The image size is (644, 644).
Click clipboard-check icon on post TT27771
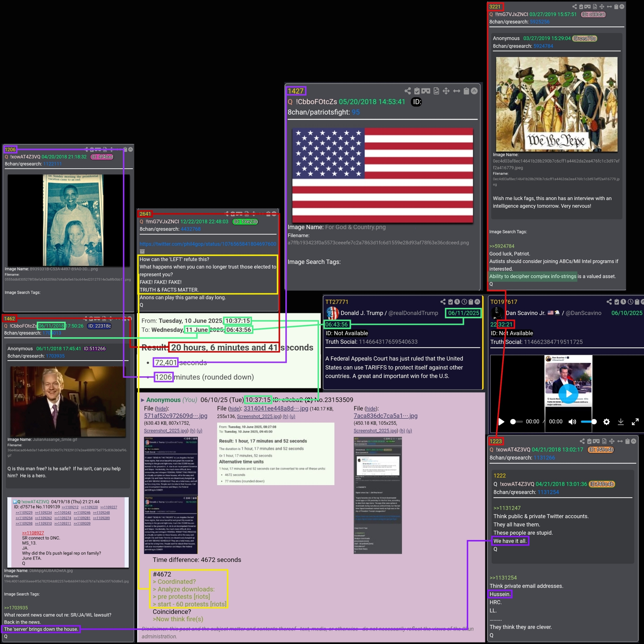pyautogui.click(x=450, y=302)
